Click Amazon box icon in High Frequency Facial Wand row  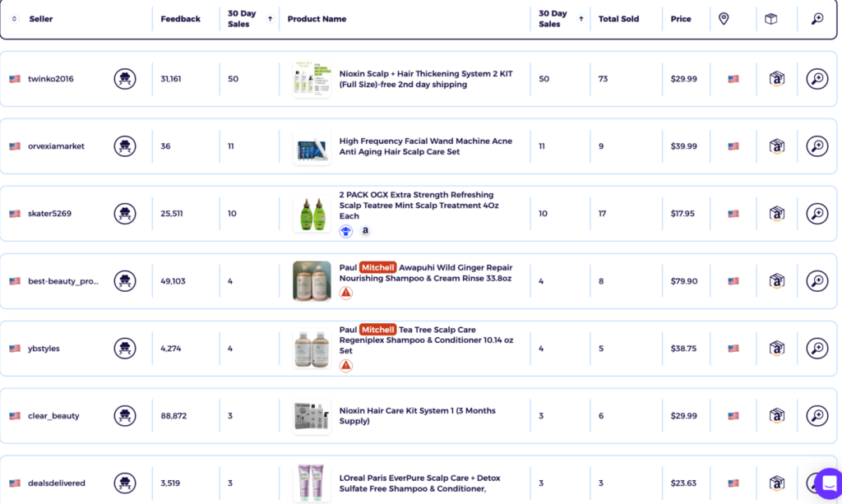tap(776, 146)
